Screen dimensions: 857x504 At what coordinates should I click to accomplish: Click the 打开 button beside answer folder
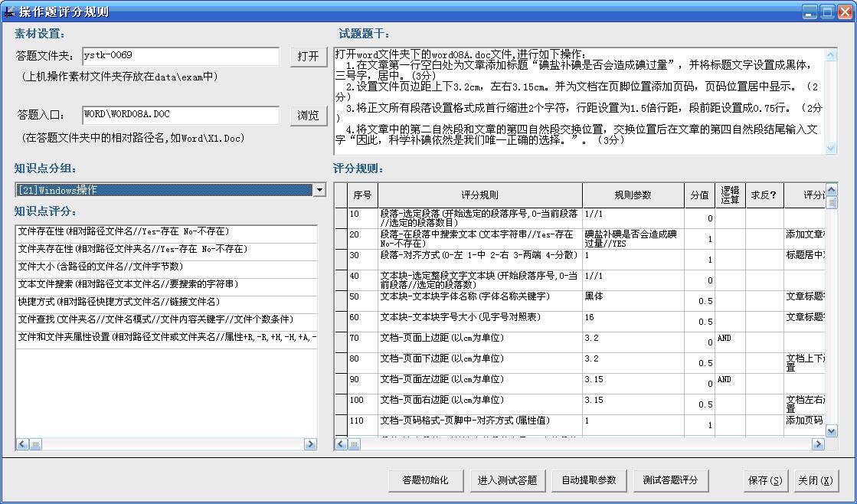pyautogui.click(x=308, y=57)
